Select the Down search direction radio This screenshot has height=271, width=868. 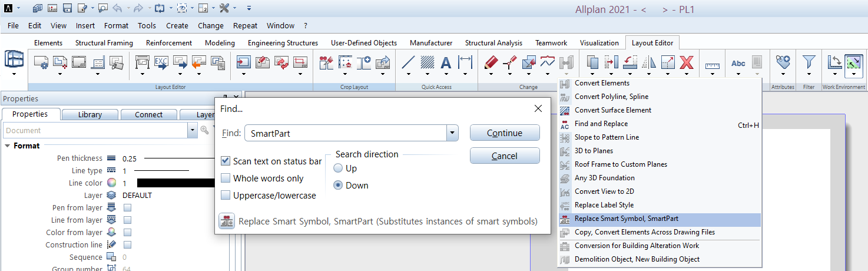coord(338,185)
